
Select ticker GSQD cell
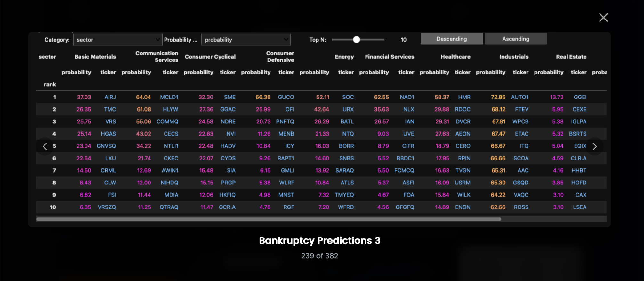tap(521, 183)
